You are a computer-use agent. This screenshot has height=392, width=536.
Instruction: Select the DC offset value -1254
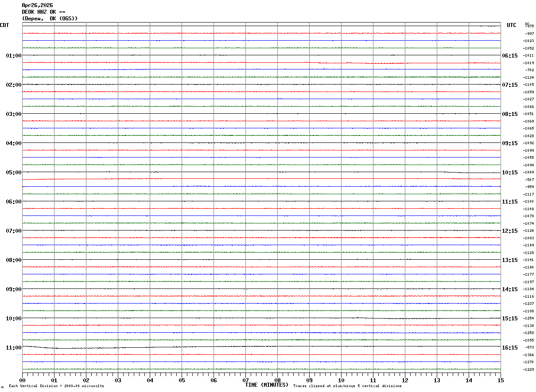click(529, 319)
